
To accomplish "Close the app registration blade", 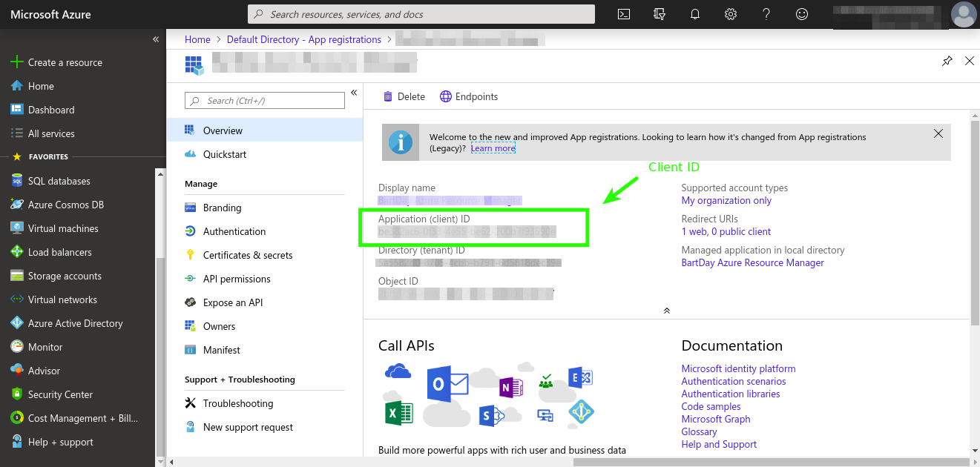I will (969, 61).
